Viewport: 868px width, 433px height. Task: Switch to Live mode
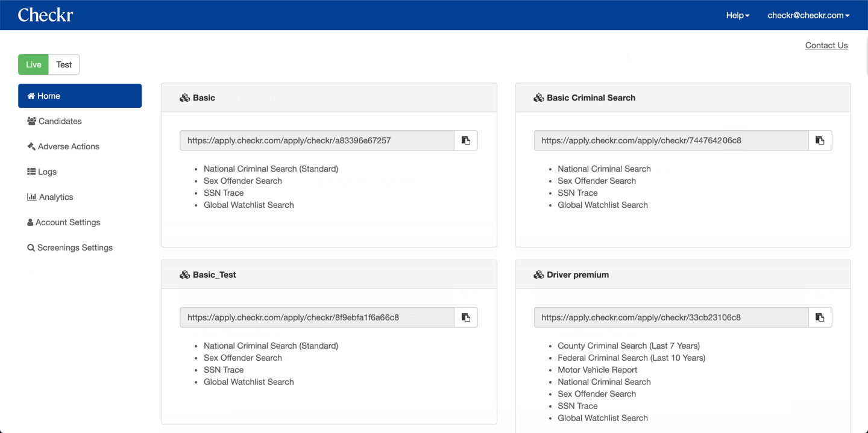(x=34, y=64)
